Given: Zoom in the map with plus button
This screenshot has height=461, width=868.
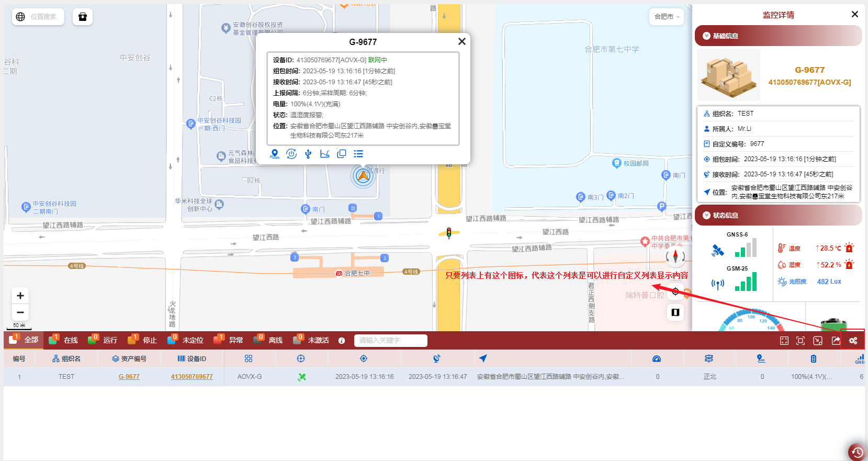Looking at the screenshot, I should 20,296.
